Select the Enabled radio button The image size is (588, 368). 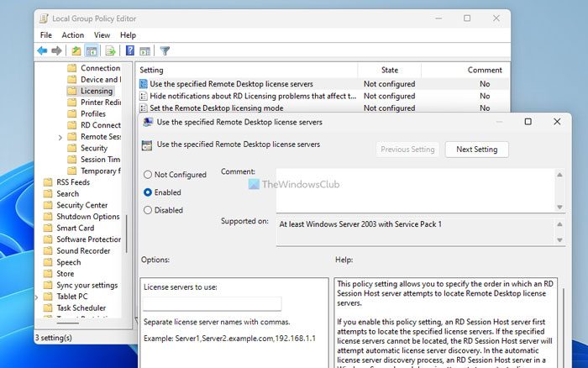point(148,192)
